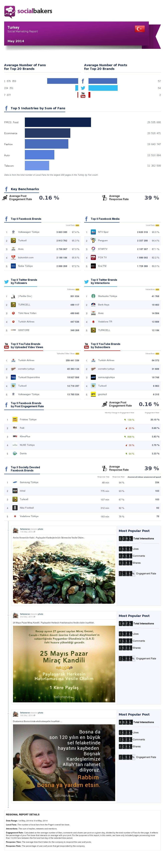Click the FMCG Food fans bar
The height and width of the screenshot is (868, 165).
(57, 122)
